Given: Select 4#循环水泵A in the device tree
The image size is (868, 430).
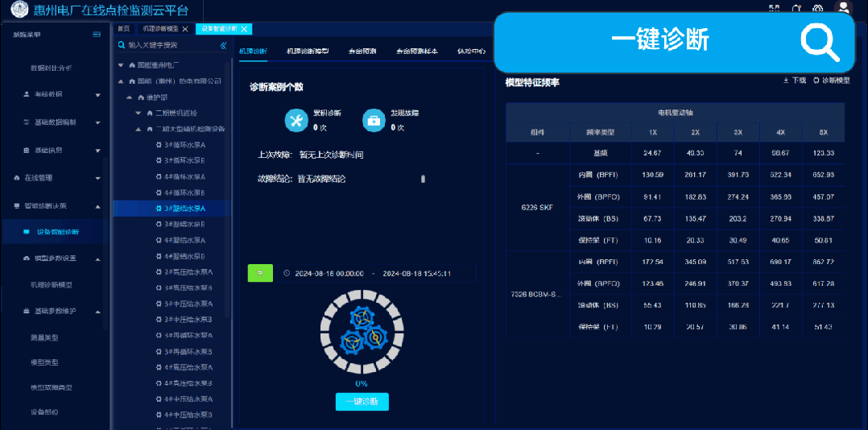Looking at the screenshot, I should click(x=184, y=176).
